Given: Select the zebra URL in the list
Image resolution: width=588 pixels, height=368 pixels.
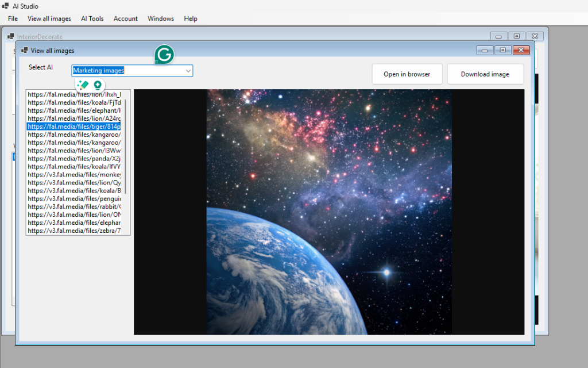Looking at the screenshot, I should pyautogui.click(x=74, y=231).
